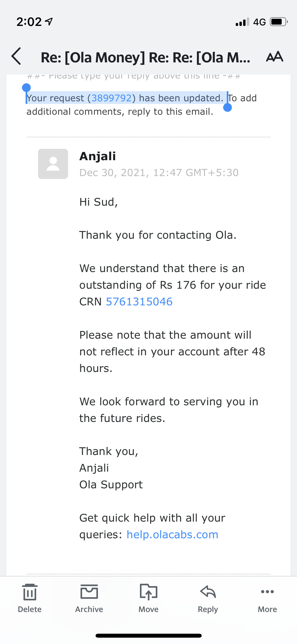Tap the highlighted 'has been updated' text

pyautogui.click(x=181, y=98)
